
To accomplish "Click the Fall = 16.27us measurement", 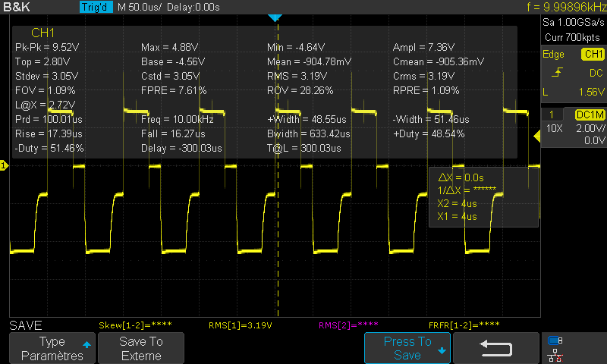I will (173, 133).
